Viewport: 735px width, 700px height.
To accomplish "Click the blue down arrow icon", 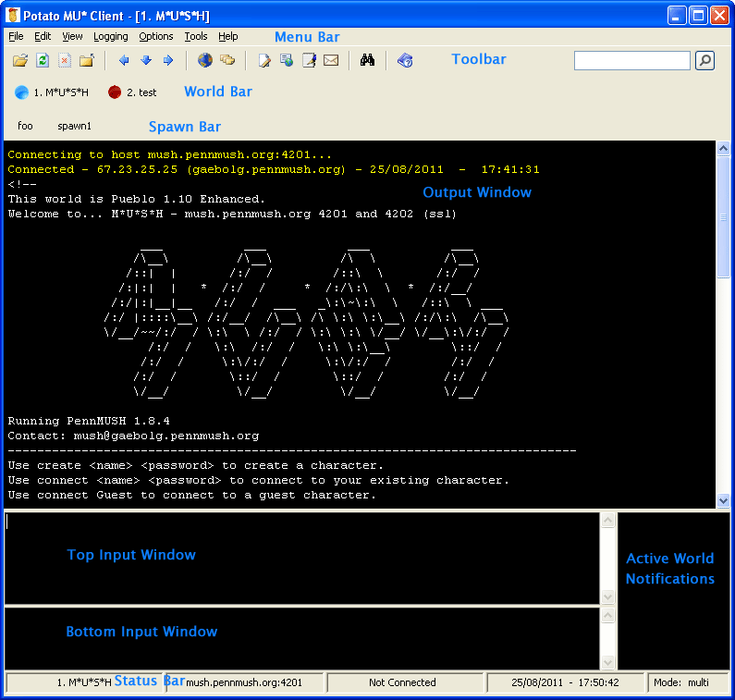I will click(146, 60).
